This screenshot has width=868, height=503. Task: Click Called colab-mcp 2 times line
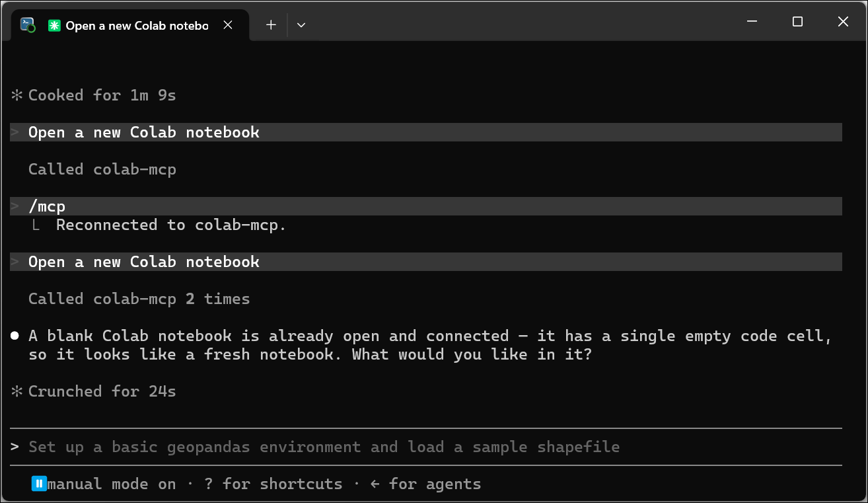point(139,299)
